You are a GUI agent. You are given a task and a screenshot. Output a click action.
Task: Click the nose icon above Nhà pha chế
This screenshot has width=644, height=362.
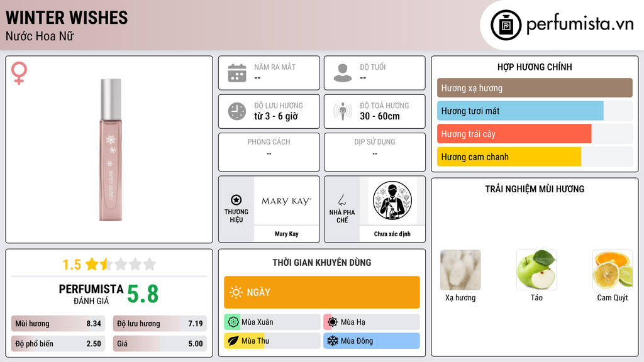pyautogui.click(x=341, y=200)
